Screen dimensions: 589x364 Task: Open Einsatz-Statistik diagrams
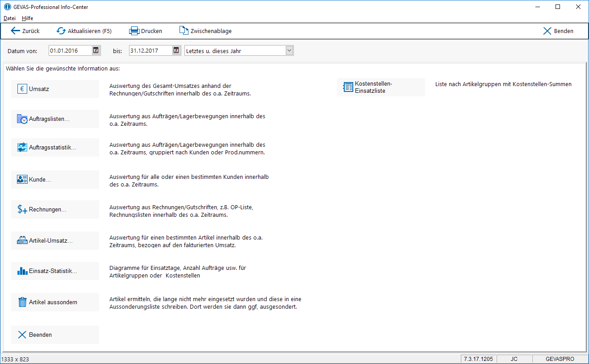point(55,271)
